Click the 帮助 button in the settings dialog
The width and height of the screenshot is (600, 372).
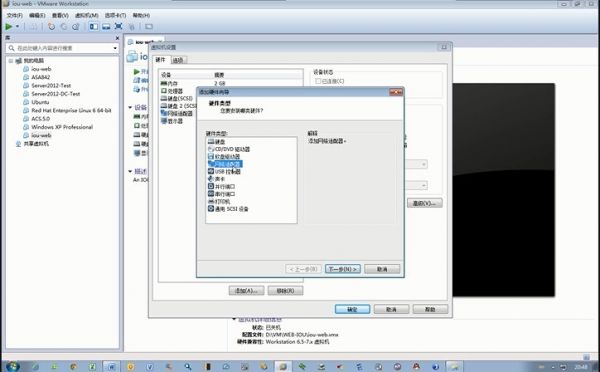pos(430,309)
